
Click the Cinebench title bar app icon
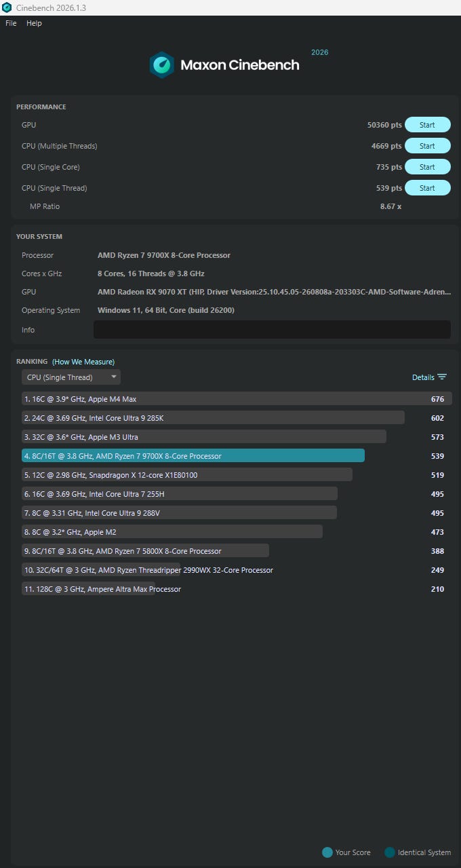pos(7,7)
